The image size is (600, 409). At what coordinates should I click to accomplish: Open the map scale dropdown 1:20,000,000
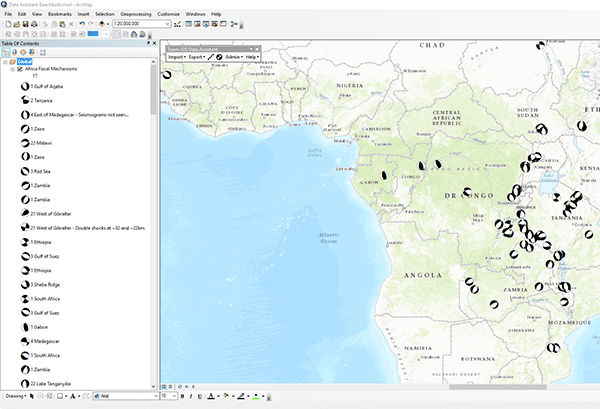tap(165, 22)
